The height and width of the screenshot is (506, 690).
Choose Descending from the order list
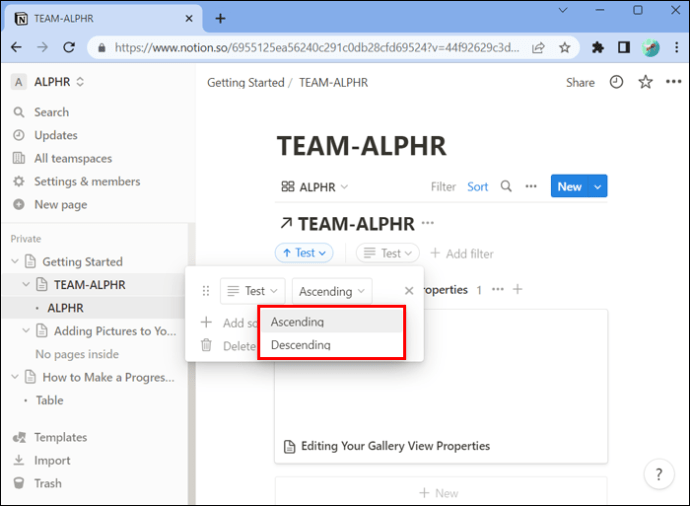point(331,345)
